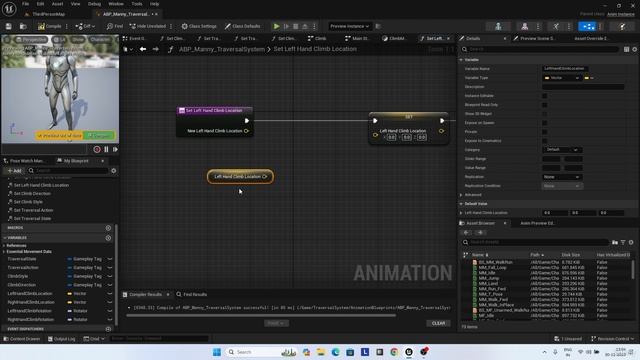Add a new variable with plus icon
The width and height of the screenshot is (640, 360).
click(108, 238)
